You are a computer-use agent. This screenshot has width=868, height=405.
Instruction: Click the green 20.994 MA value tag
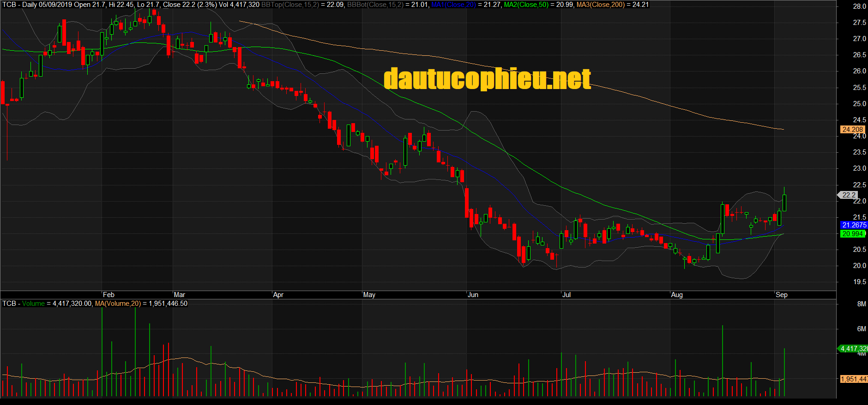click(x=852, y=234)
